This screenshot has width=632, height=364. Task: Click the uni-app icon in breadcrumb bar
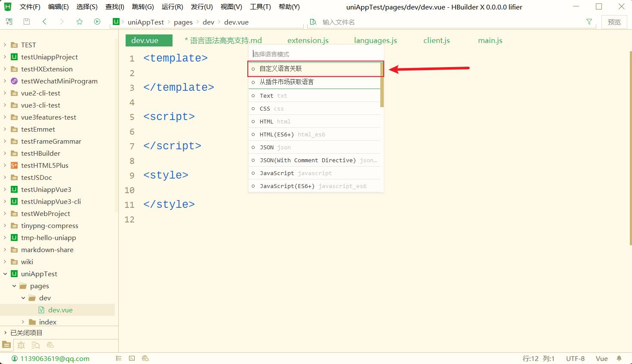click(116, 22)
